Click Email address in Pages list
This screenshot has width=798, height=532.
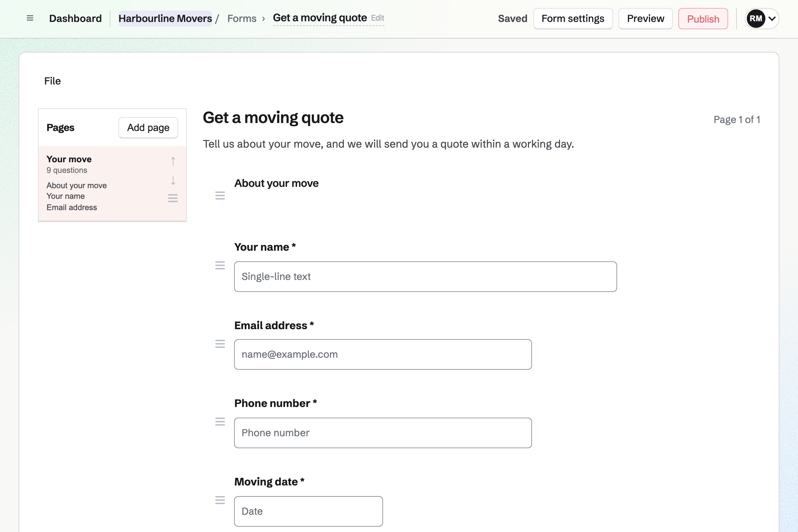(71, 207)
